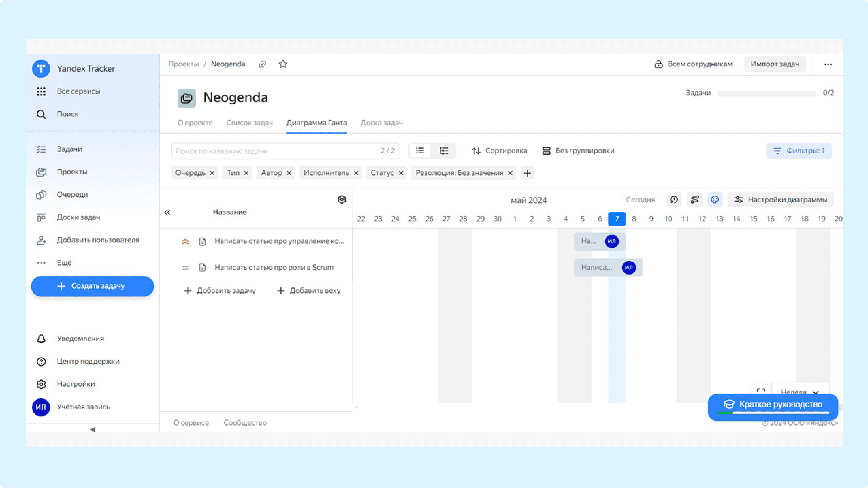Screen dimensions: 868x488
Task: Click the highlighted day 7 in timeline
Action: coord(617,219)
